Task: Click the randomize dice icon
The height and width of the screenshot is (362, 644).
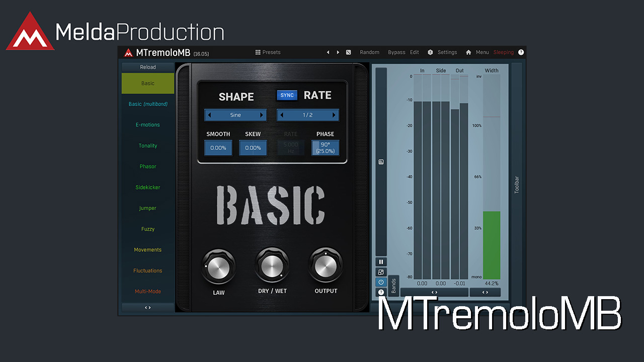Action: tap(348, 52)
